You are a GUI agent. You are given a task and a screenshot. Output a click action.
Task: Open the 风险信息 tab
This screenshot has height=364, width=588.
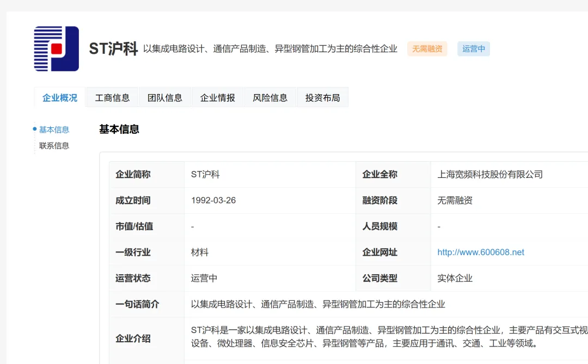[270, 97]
